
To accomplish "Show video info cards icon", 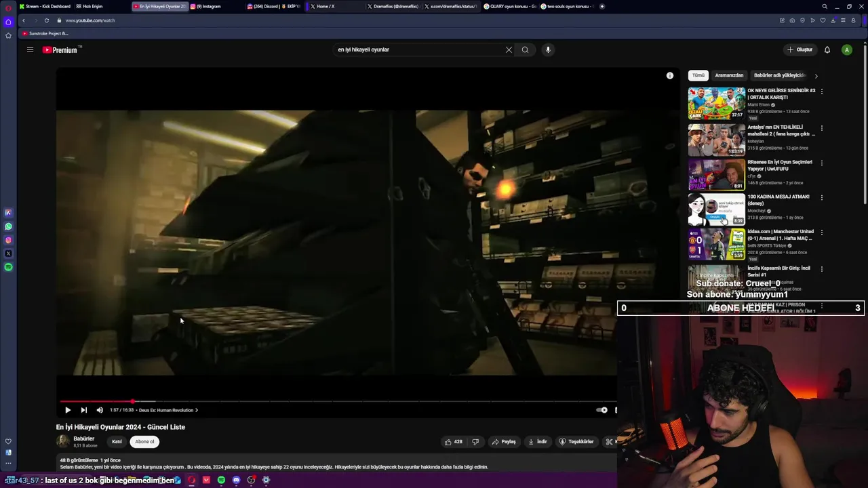I will [x=670, y=76].
